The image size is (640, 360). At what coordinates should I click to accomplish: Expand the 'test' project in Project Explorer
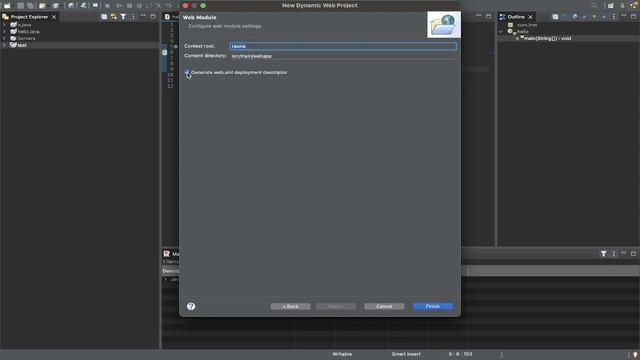[4, 45]
